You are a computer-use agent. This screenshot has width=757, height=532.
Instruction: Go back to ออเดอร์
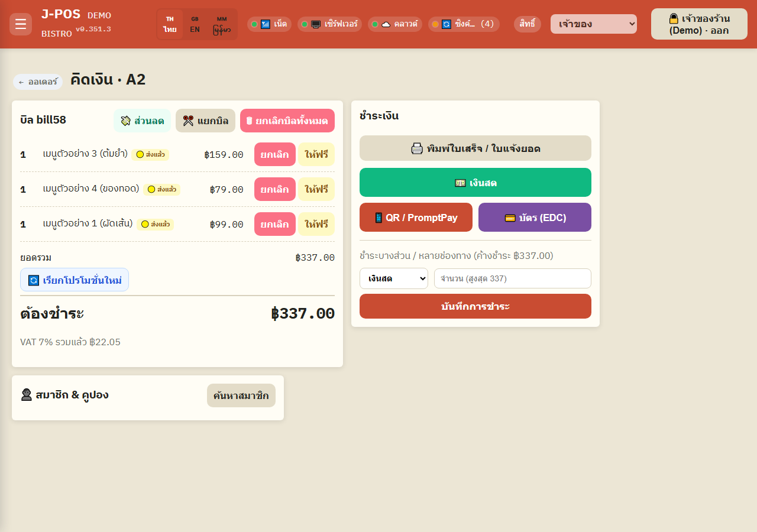click(38, 82)
